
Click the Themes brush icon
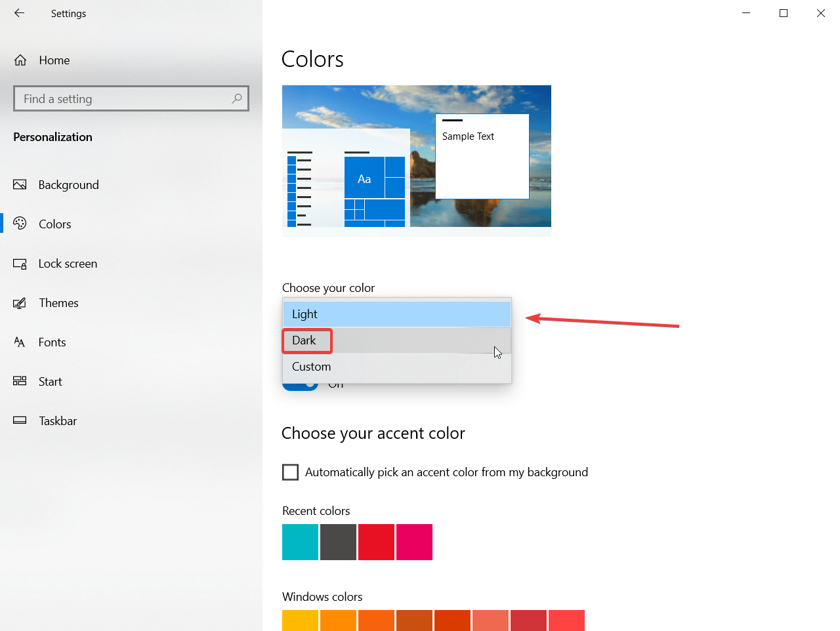(x=20, y=303)
